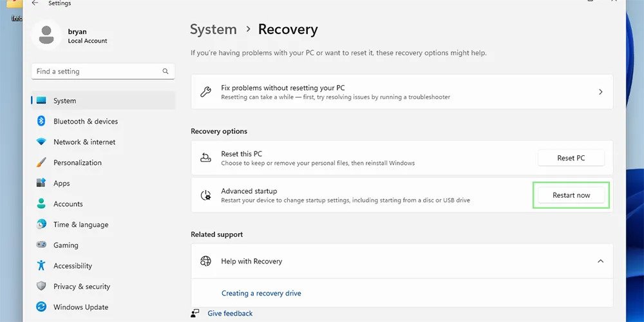644x322 pixels.
Task: Click the Time & language globe icon
Action: [41, 224]
